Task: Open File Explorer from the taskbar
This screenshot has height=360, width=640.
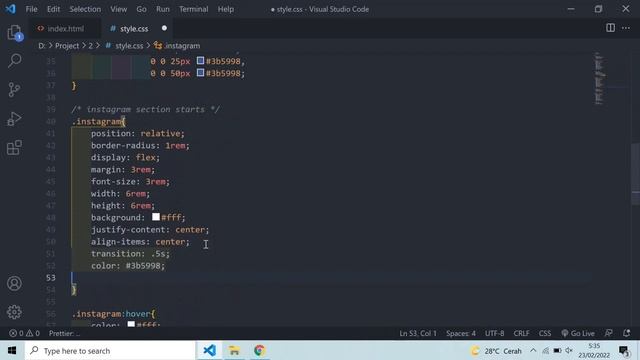Action: (234, 351)
